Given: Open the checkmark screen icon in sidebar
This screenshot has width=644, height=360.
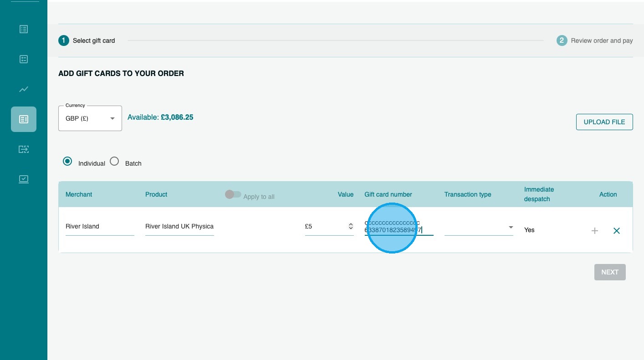Looking at the screenshot, I should click(24, 179).
